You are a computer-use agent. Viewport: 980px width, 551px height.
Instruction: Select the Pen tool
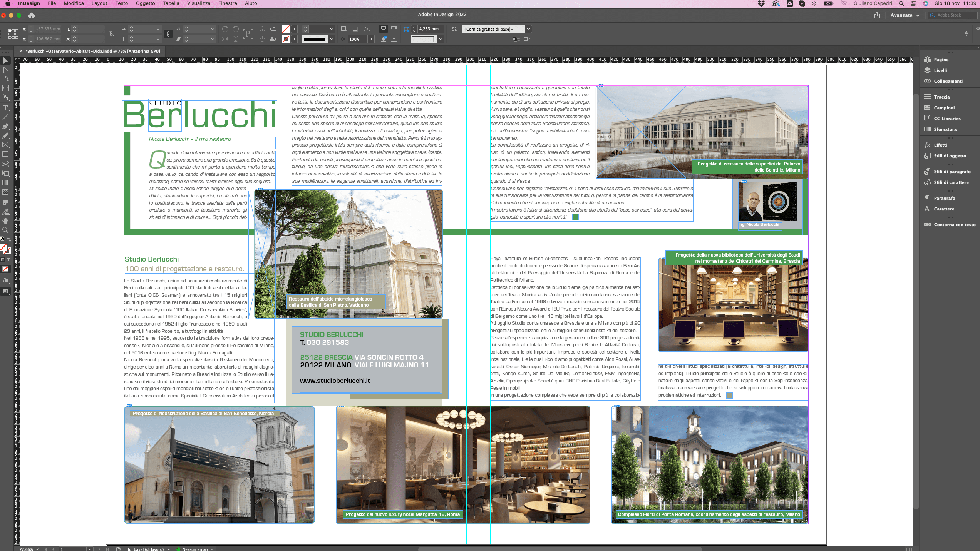5,126
